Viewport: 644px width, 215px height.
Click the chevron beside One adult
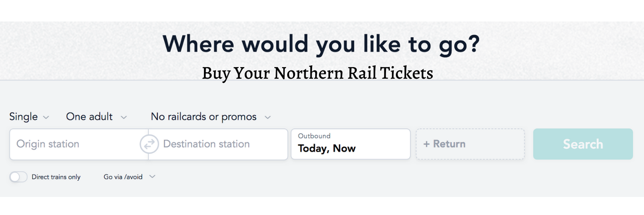[124, 117]
